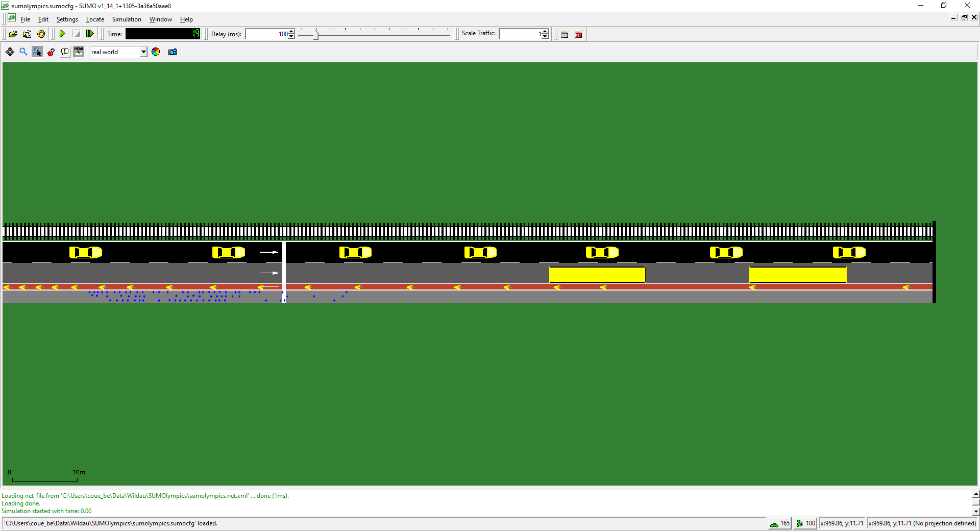Click the color wheel visualization settings

[x=156, y=52]
